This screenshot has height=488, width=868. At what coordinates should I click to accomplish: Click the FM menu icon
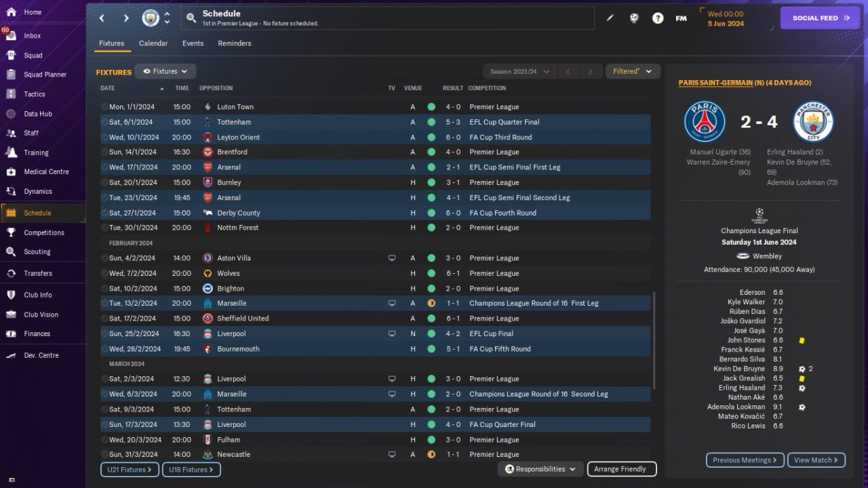click(682, 18)
